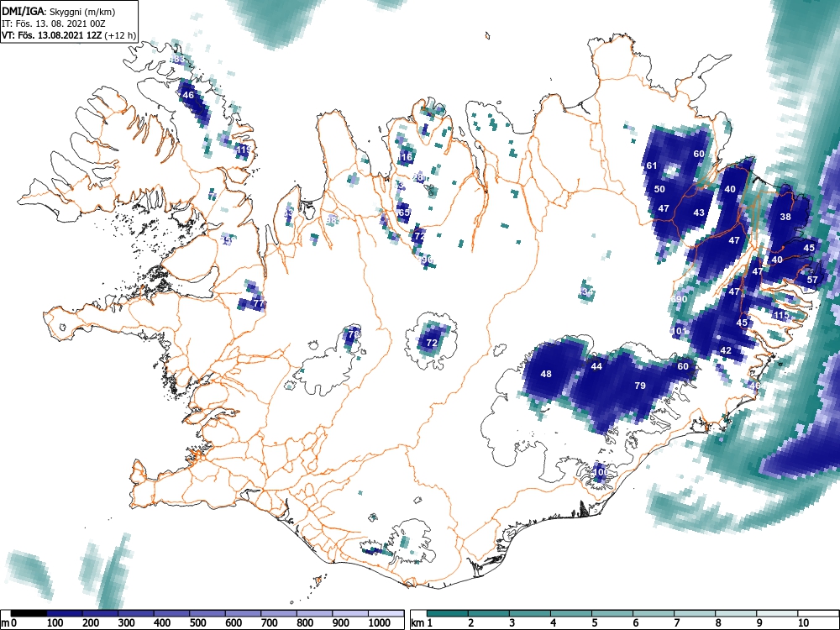Screen dimensions: 840x630
Task: Click the '300' label in the meter scale
Action: (x=127, y=623)
